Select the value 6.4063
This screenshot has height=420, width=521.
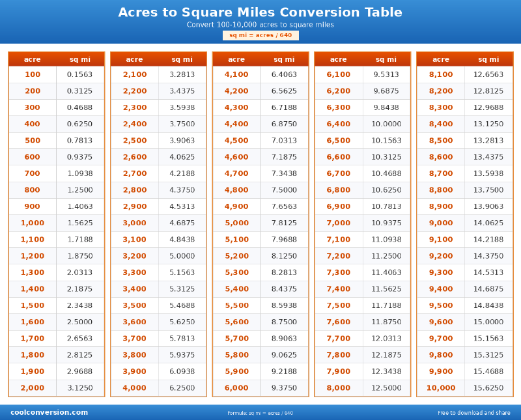(284, 74)
